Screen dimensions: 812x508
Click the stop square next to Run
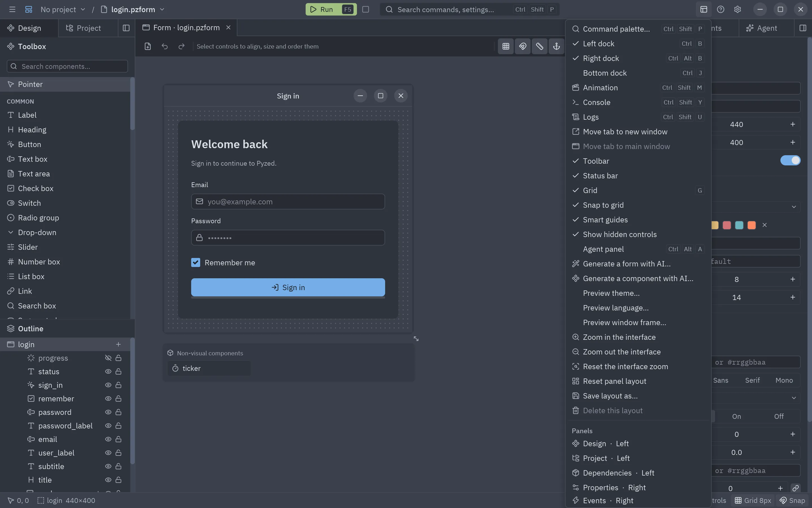tap(366, 9)
